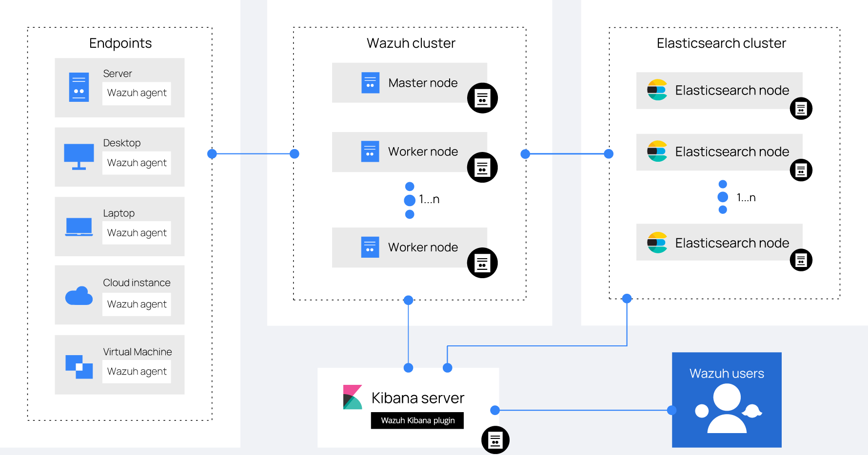
Task: Click the black badge on first Worker node
Action: (x=482, y=168)
